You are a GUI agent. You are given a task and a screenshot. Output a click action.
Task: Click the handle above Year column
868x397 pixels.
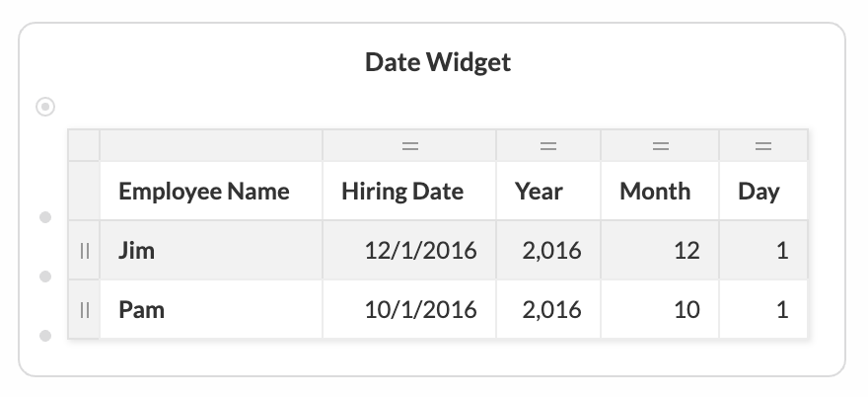pyautogui.click(x=548, y=146)
